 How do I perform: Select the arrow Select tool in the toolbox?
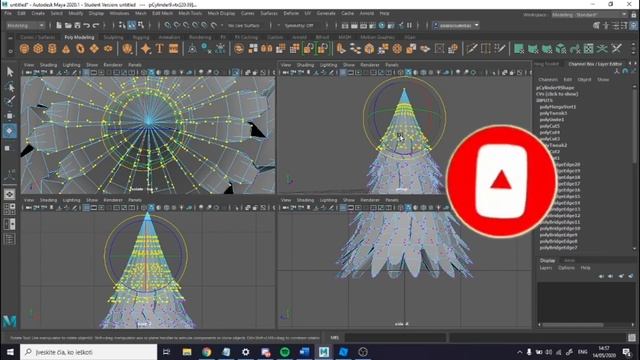coord(10,72)
